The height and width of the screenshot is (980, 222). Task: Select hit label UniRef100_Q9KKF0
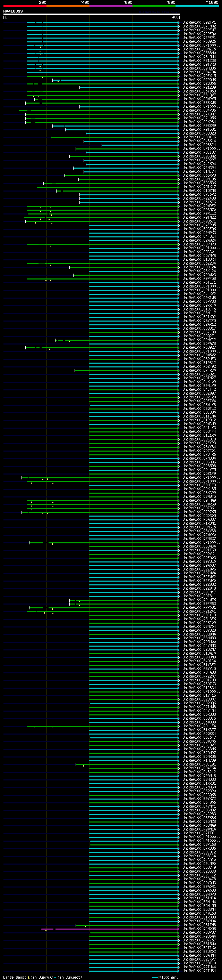[199, 305]
